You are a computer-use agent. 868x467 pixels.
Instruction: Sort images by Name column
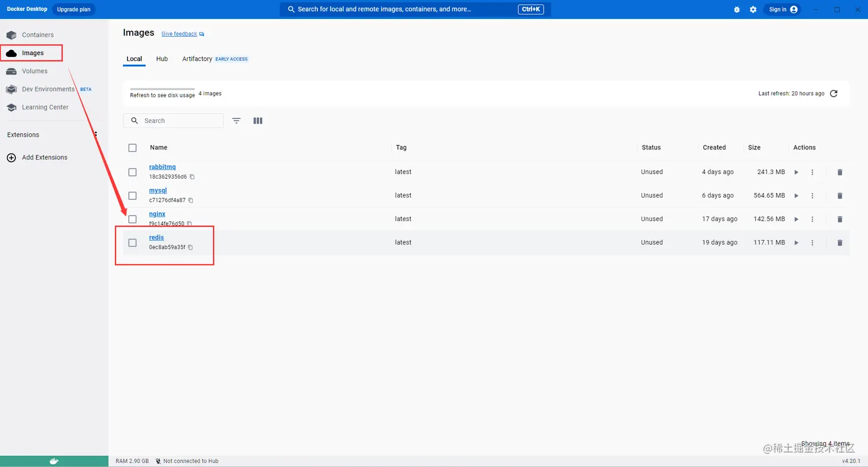158,148
